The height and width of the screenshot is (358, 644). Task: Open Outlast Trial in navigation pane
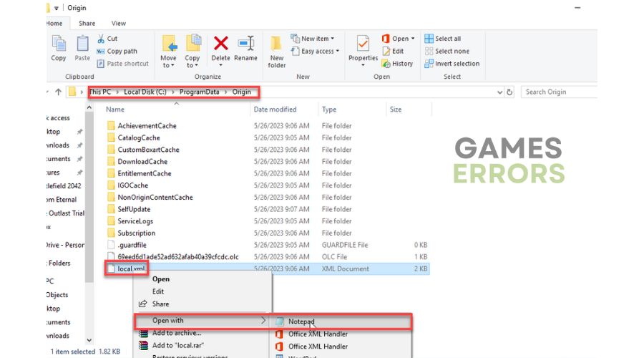(66, 213)
